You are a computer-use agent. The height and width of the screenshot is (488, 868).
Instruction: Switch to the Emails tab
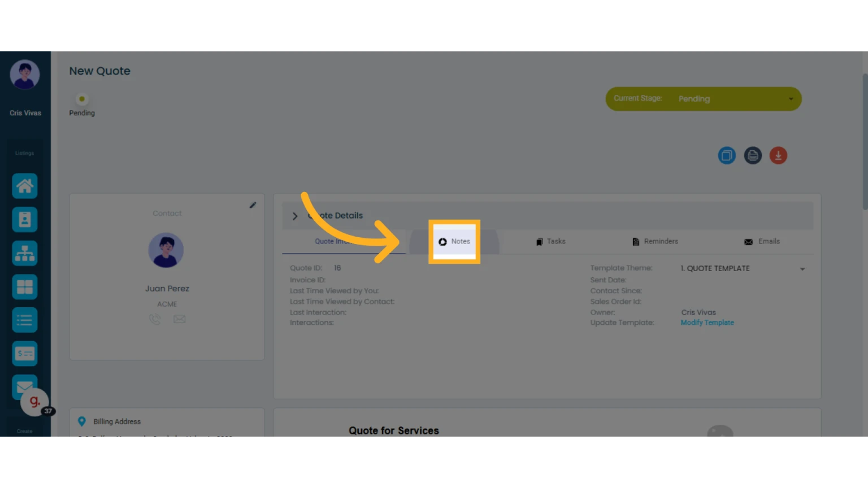pos(762,241)
